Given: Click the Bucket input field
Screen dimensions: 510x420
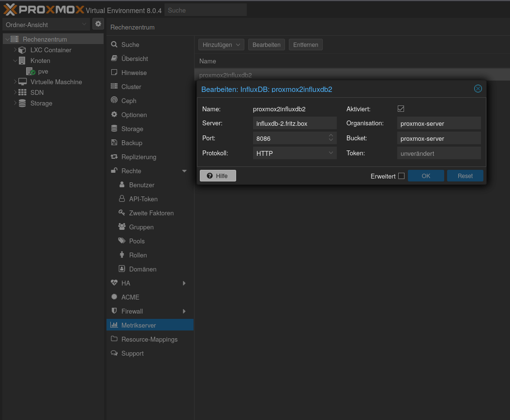Looking at the screenshot, I should click(439, 138).
